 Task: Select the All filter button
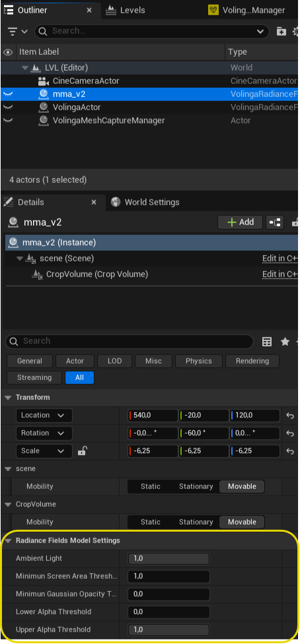click(79, 377)
